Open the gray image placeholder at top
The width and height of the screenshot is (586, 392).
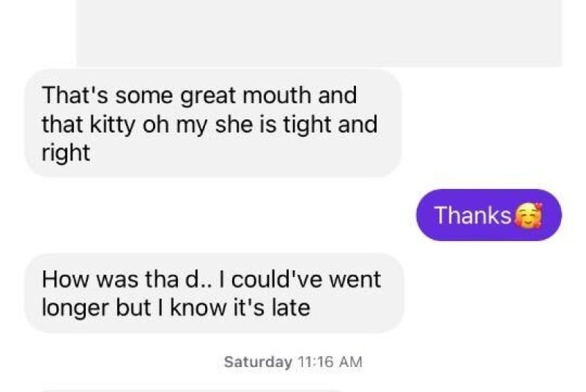click(x=319, y=33)
